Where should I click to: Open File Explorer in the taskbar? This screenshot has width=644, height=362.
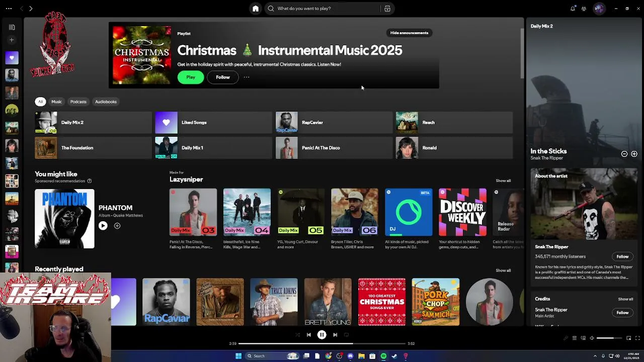361,356
